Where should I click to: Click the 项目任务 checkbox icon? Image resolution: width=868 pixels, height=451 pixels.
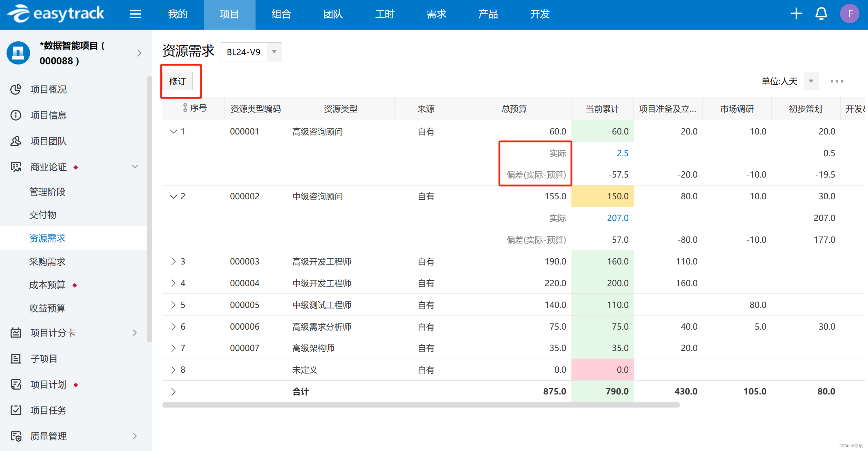[16, 410]
